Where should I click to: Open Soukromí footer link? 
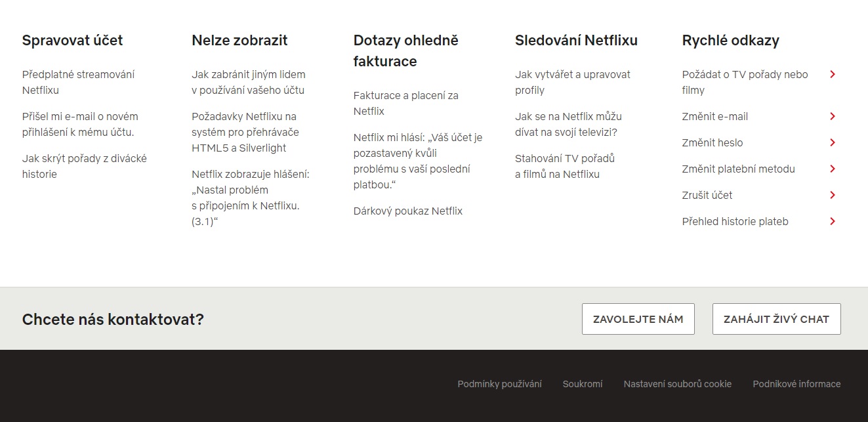pos(583,384)
